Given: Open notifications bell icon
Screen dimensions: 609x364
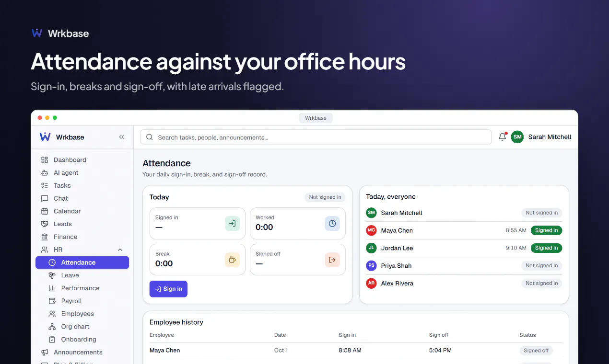Looking at the screenshot, I should tap(503, 137).
